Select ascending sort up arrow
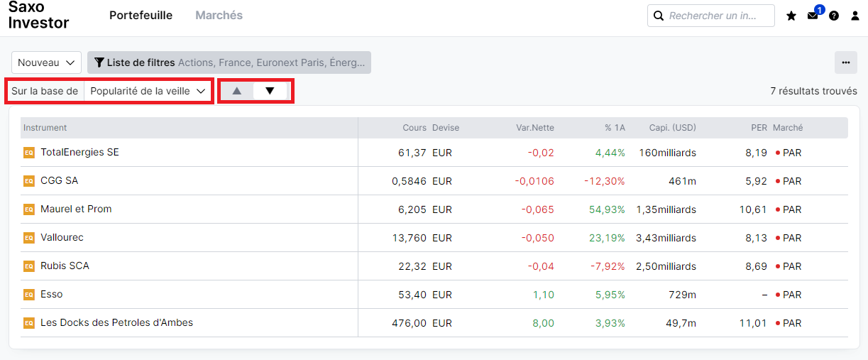The image size is (868, 360). [237, 91]
